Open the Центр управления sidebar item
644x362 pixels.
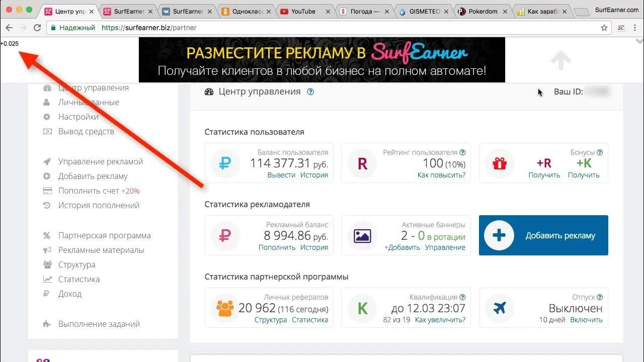(94, 88)
